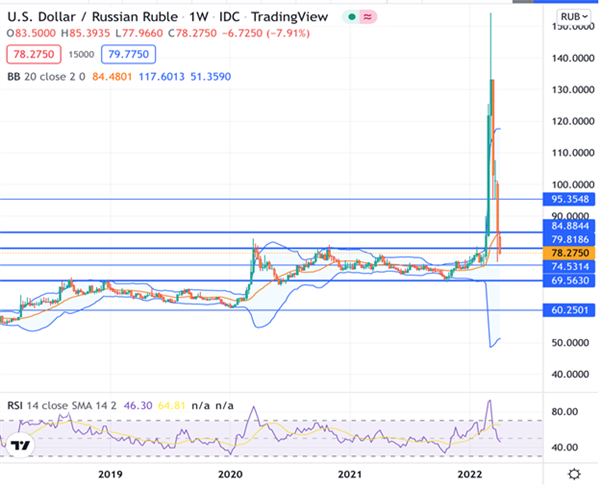Click the 140.0000 price axis label
The height and width of the screenshot is (487, 600).
pos(573,58)
